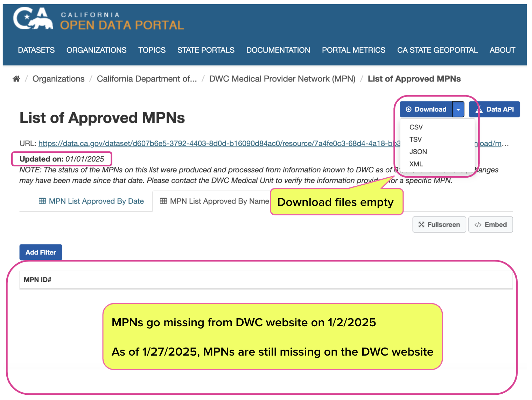
Task: Open the State Portals nav item
Action: point(206,50)
